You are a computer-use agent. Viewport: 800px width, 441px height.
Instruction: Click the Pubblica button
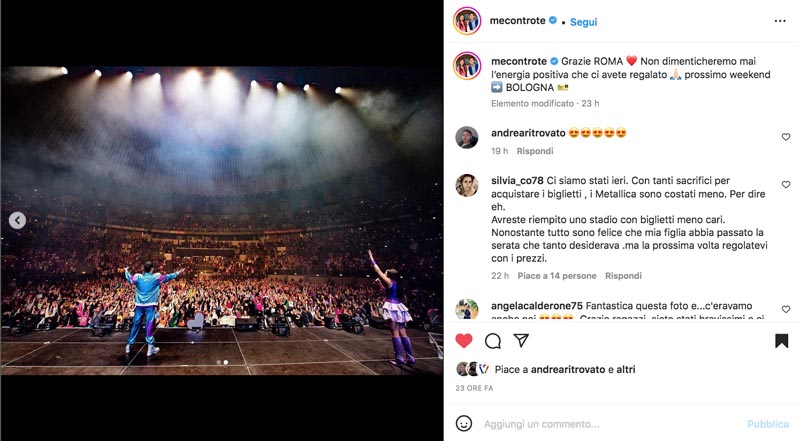pos(768,424)
